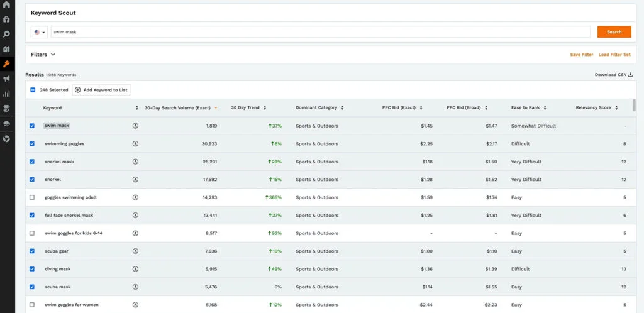Sort by Relevancy Score column
Viewport: 644px width, 313px height.
[616, 108]
